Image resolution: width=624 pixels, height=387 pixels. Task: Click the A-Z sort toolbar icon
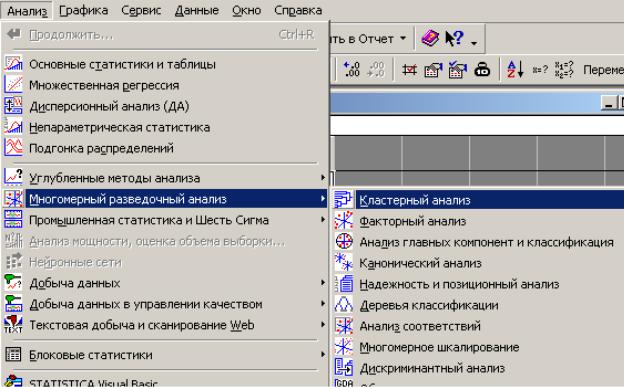tap(515, 70)
